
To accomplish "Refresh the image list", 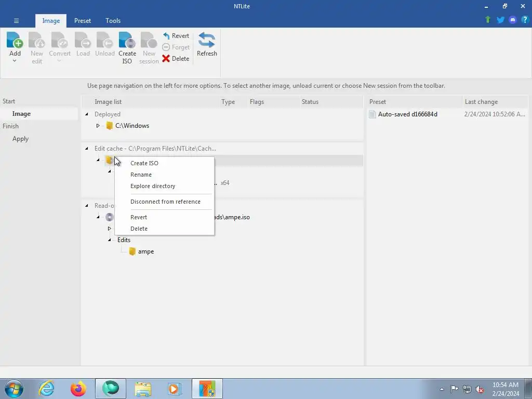I will coord(207,45).
